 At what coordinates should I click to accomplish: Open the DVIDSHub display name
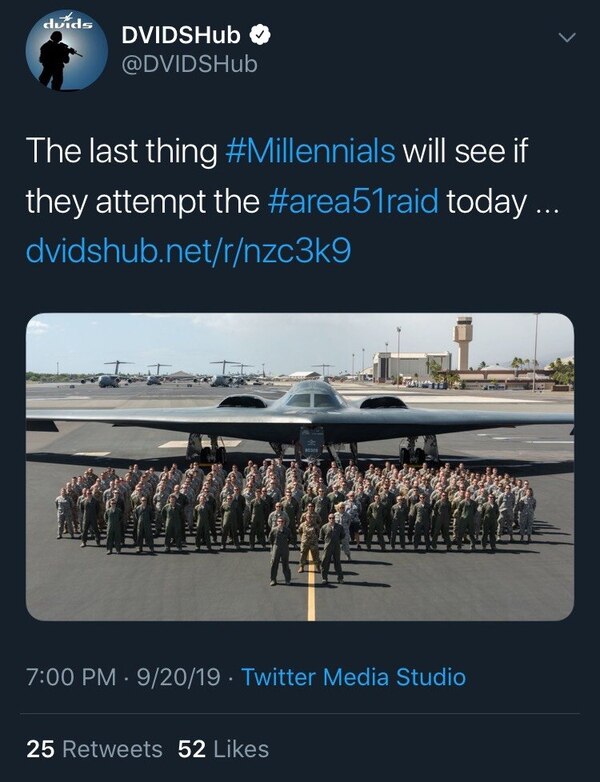pyautogui.click(x=180, y=37)
